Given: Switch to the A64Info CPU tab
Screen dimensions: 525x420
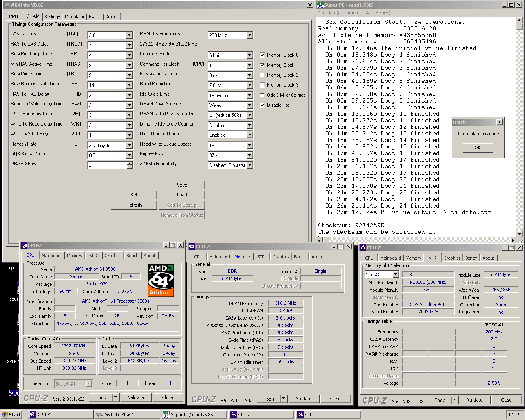Looking at the screenshot, I should point(14,17).
